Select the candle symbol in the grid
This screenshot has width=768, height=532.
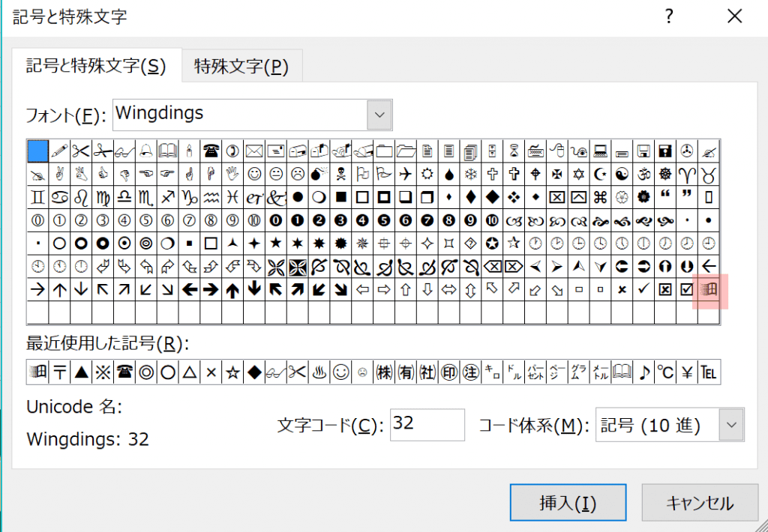tap(190, 151)
